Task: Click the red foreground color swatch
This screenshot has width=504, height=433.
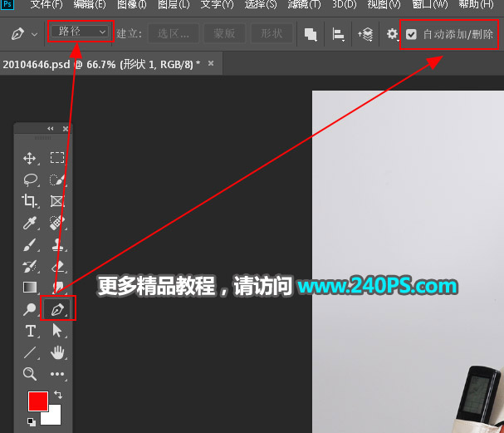Action: (38, 401)
